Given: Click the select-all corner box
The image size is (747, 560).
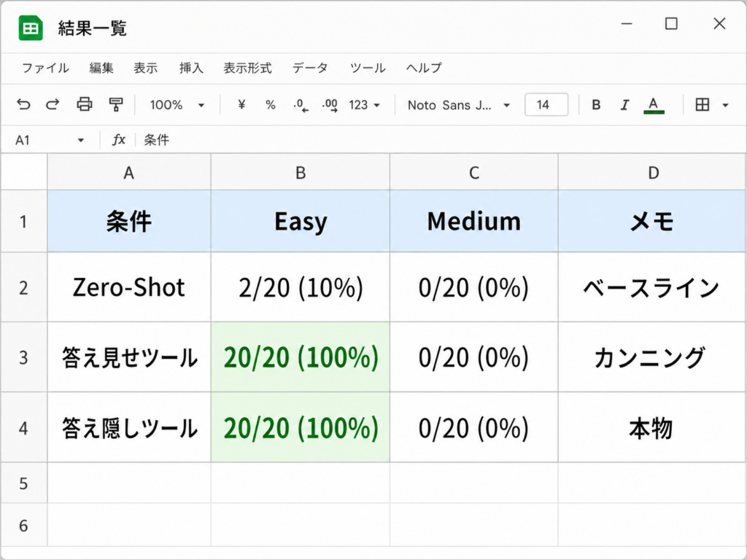Looking at the screenshot, I should pos(24,172).
